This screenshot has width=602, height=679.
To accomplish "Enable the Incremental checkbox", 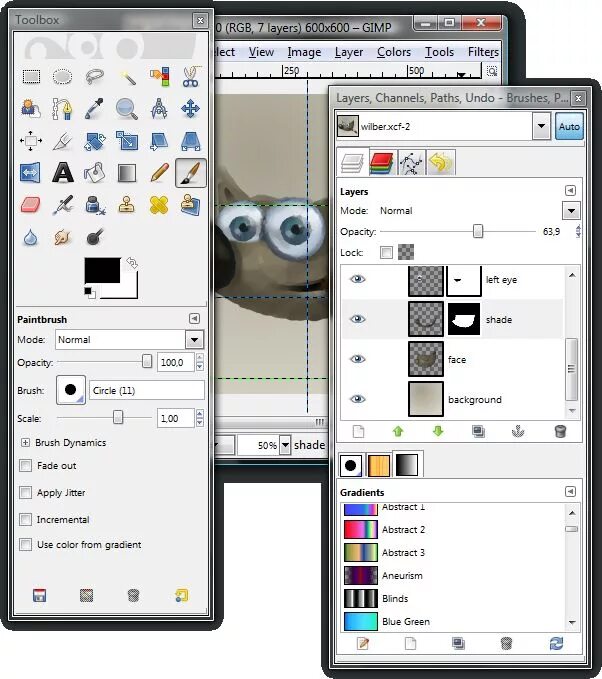I will click(26, 519).
